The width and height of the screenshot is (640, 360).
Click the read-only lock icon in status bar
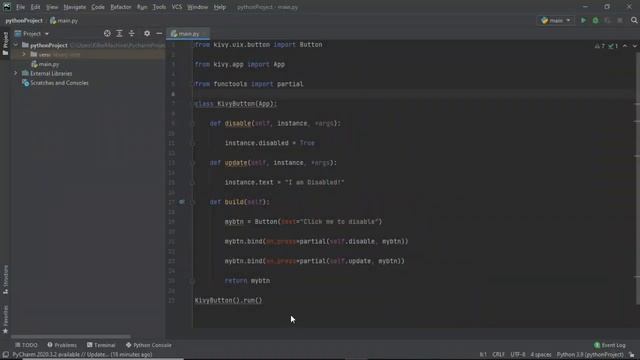632,355
